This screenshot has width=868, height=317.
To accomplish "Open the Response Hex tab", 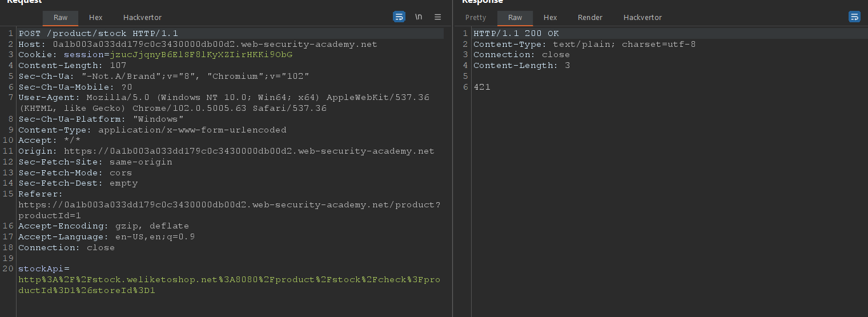I will click(550, 18).
